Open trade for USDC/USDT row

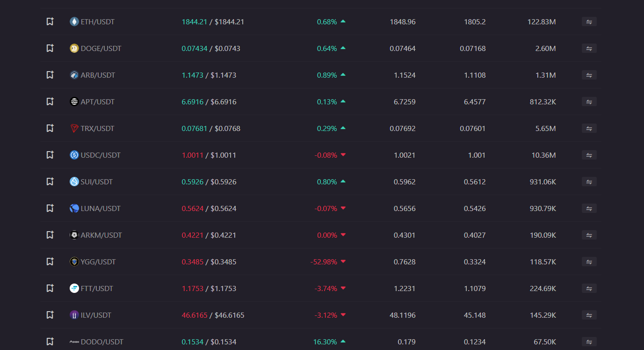589,155
